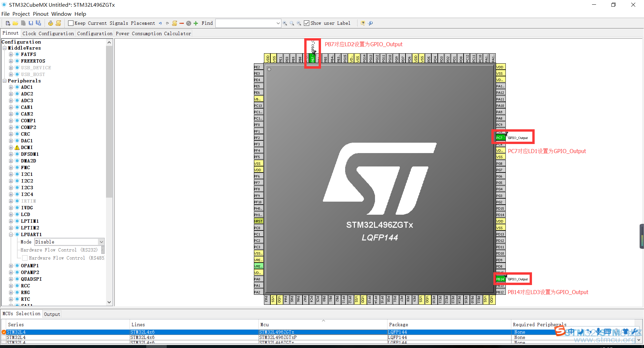Click the blue undo arrow icon
644x348 pixels.
(x=160, y=23)
